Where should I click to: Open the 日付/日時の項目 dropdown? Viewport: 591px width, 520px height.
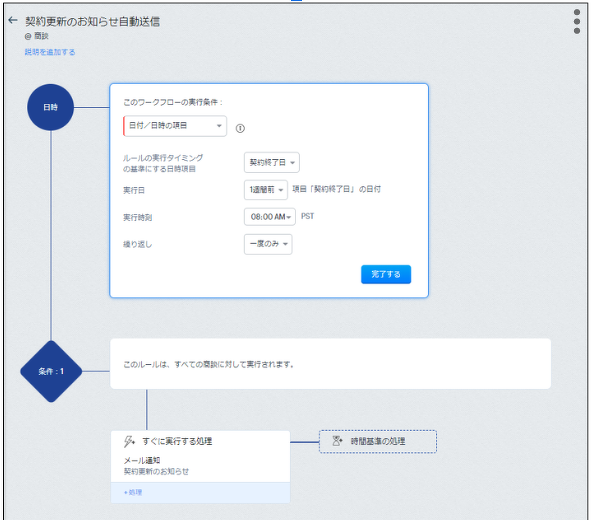click(175, 126)
